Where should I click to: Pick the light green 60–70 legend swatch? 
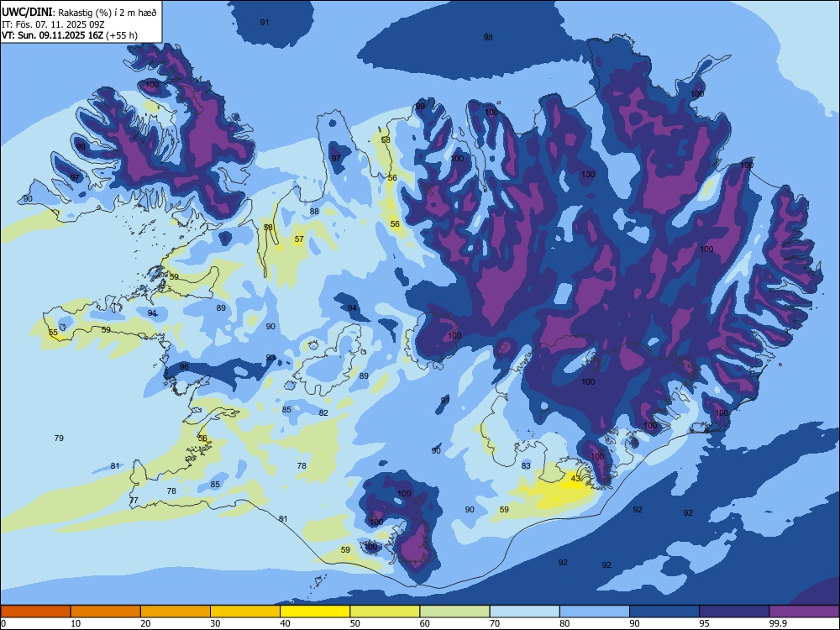tap(454, 612)
